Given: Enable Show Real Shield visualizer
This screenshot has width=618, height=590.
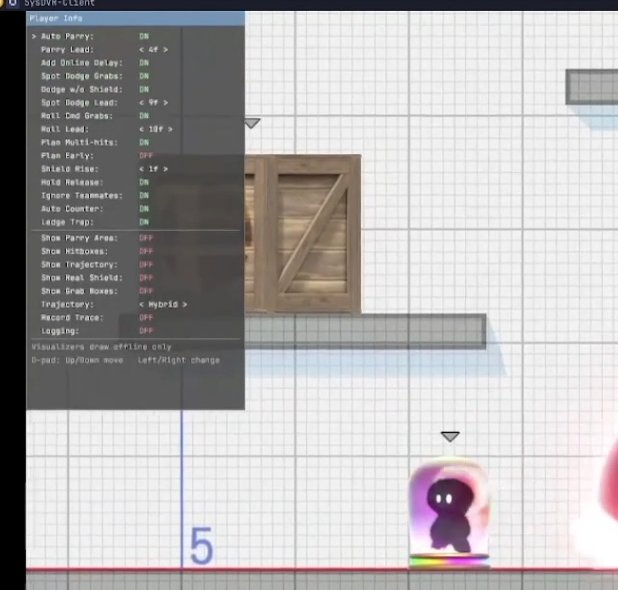Looking at the screenshot, I should pyautogui.click(x=145, y=278).
